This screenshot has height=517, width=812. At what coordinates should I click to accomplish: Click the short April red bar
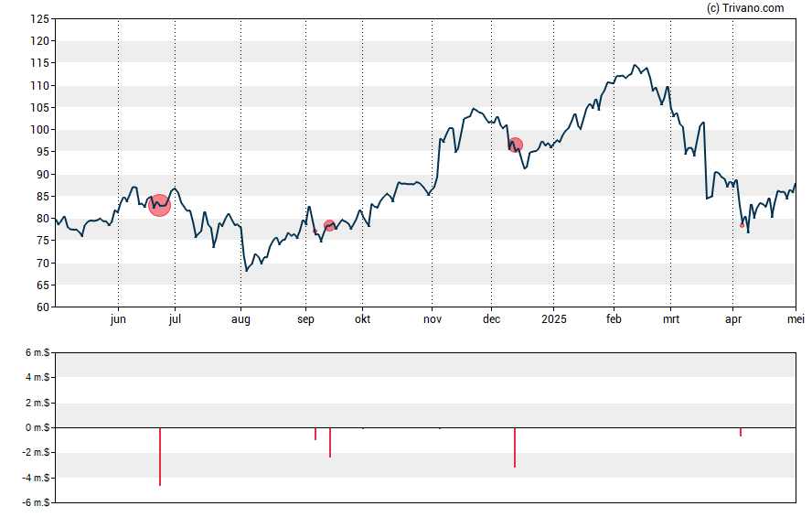(x=741, y=432)
